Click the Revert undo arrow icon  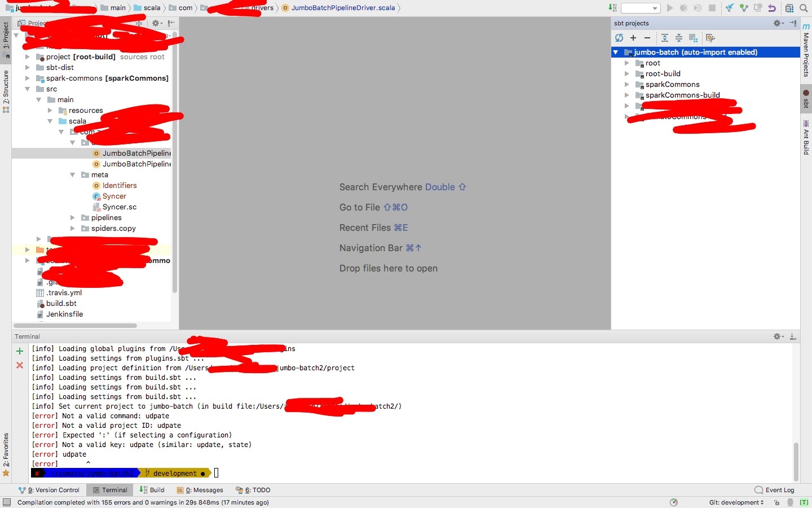772,8
